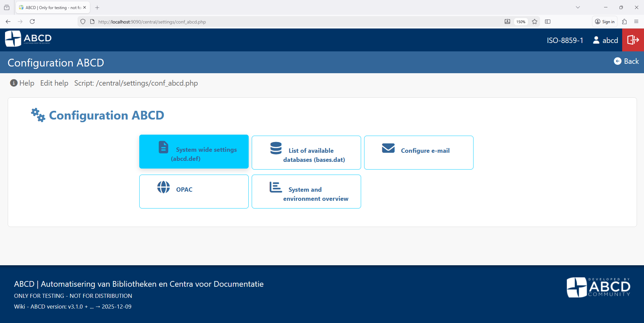Select the System wide settings document icon
644x323 pixels.
(163, 147)
